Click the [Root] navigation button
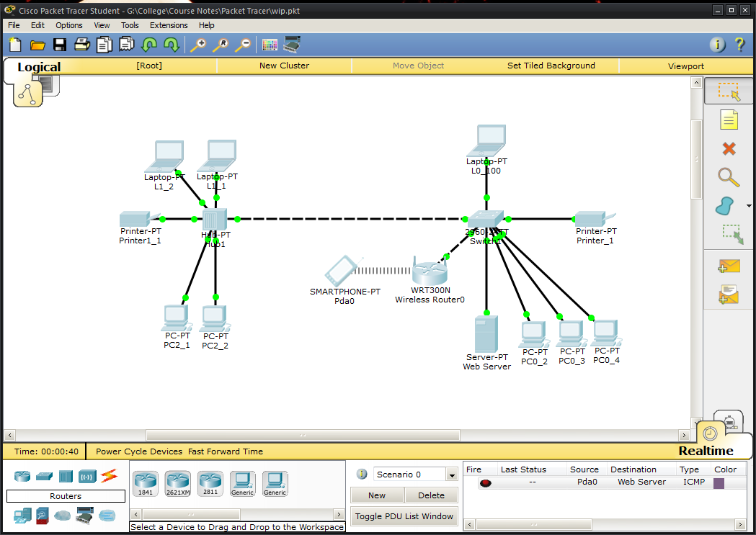The image size is (756, 535). click(x=149, y=66)
